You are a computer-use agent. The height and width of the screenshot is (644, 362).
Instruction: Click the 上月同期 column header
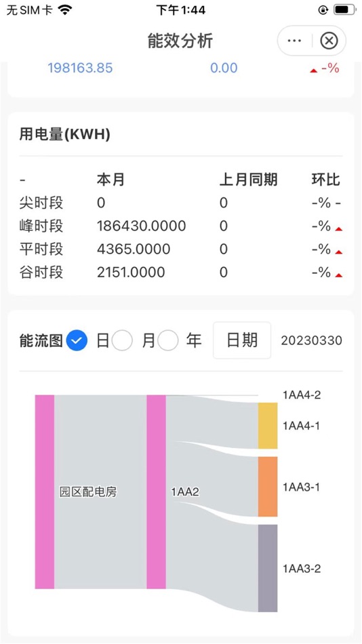click(x=248, y=180)
